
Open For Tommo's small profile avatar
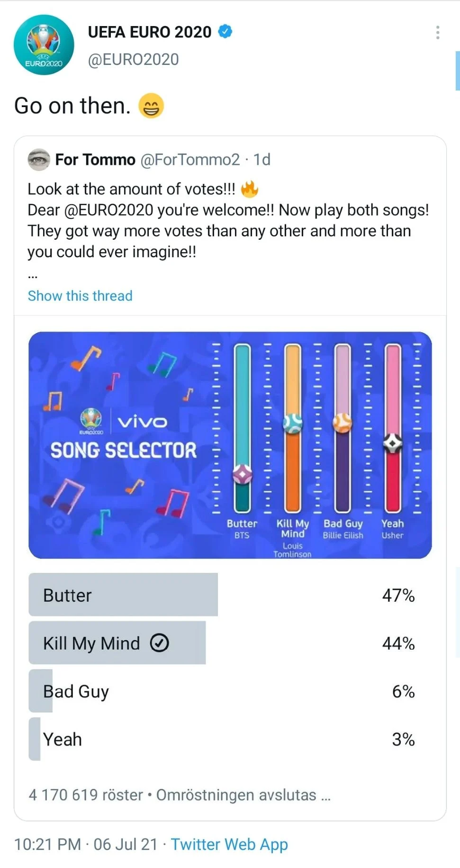pos(39,160)
